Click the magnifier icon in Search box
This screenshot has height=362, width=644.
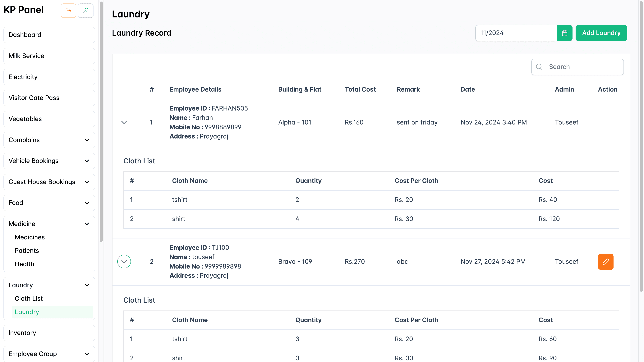[539, 67]
